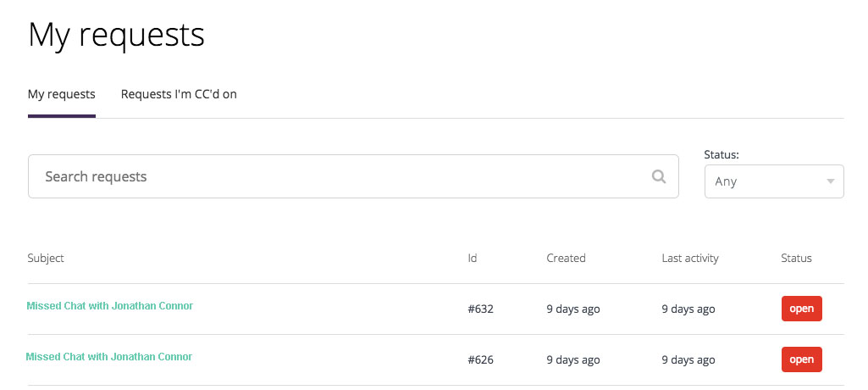
Task: Select the My requests tab
Action: (x=62, y=94)
